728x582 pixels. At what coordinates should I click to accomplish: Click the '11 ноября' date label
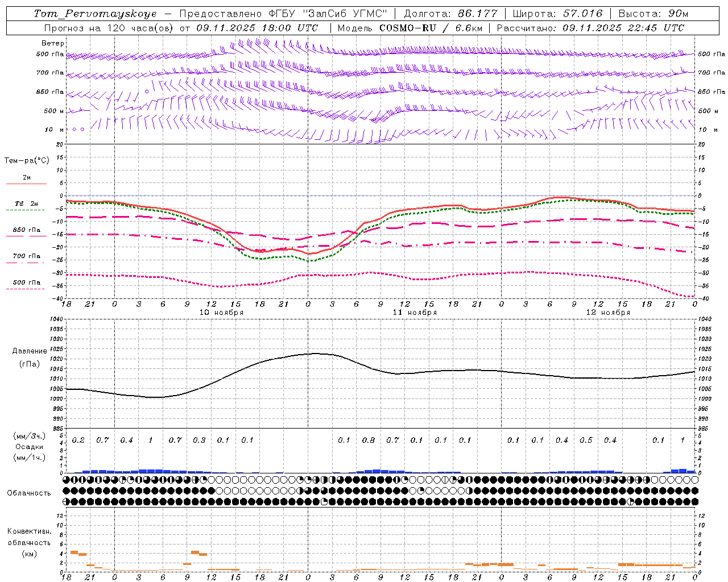click(x=415, y=313)
